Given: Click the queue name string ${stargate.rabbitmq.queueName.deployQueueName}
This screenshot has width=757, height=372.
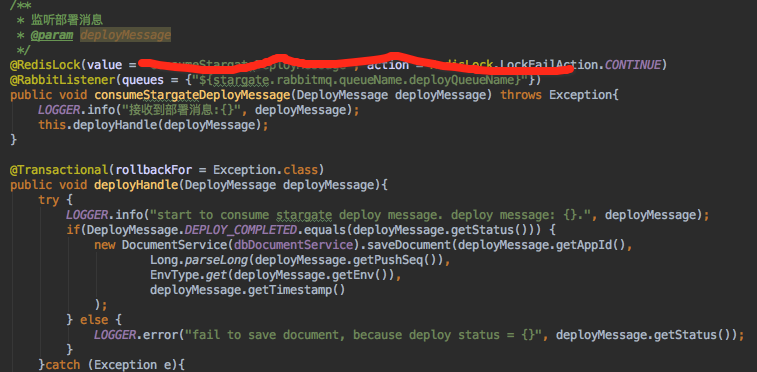Looking at the screenshot, I should pos(359,80).
